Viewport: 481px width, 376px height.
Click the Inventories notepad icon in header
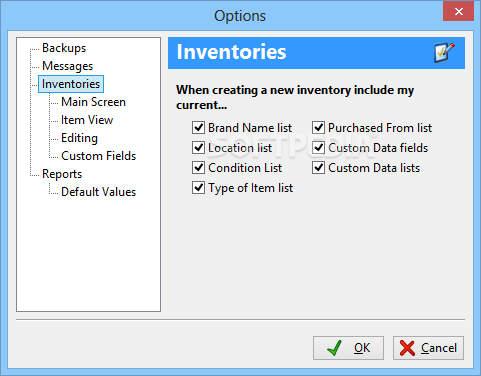(x=444, y=52)
